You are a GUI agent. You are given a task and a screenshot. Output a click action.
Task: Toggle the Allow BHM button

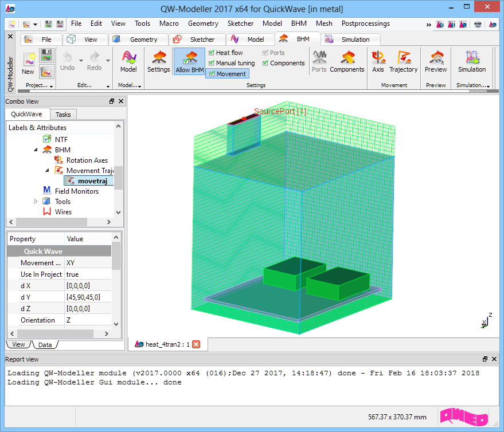(189, 62)
